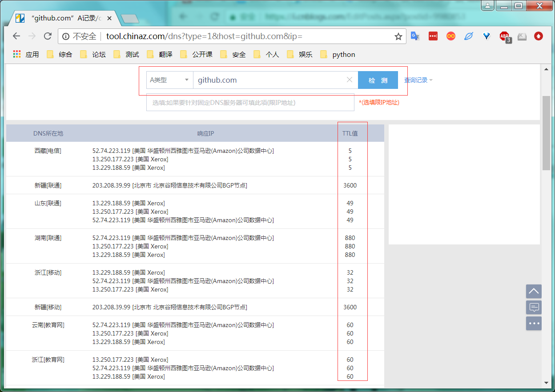Clear the github.com query with X icon
Viewport: 555px width, 392px height.
[350, 80]
